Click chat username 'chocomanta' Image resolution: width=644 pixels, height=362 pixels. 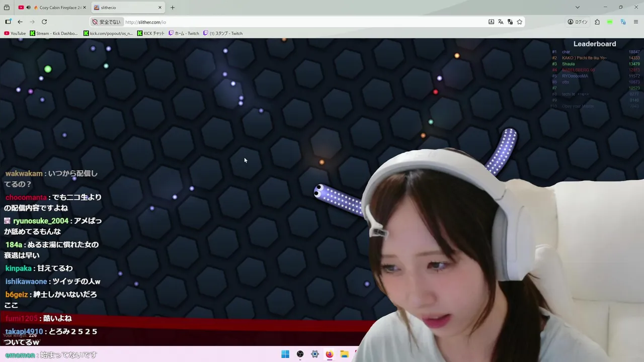click(x=26, y=197)
